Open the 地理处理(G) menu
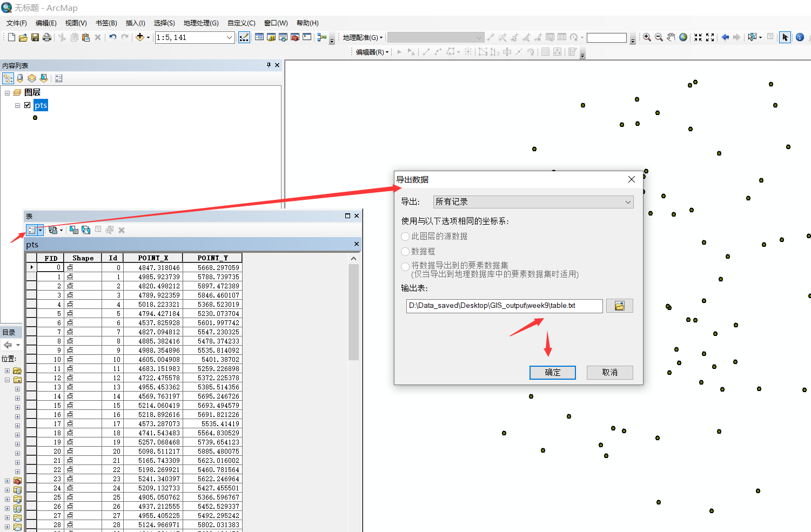Image resolution: width=811 pixels, height=532 pixels. point(201,23)
